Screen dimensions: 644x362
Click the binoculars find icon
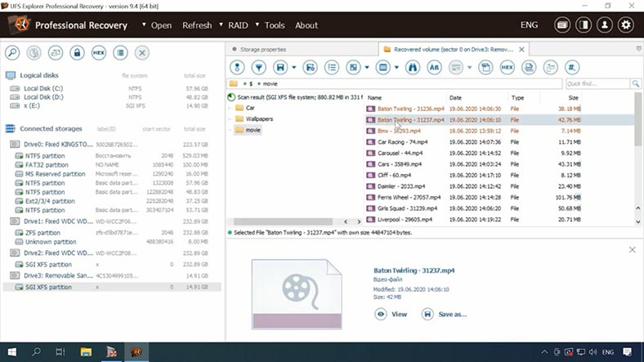click(x=413, y=67)
